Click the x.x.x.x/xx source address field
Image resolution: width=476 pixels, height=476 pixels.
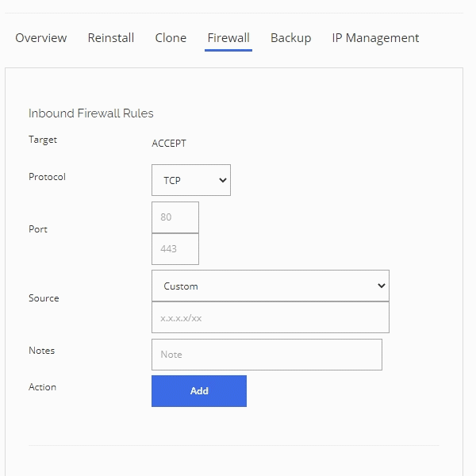(x=270, y=317)
